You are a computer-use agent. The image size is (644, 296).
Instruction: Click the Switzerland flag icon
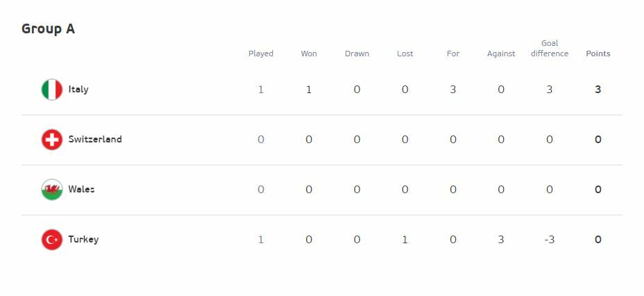[x=52, y=140]
